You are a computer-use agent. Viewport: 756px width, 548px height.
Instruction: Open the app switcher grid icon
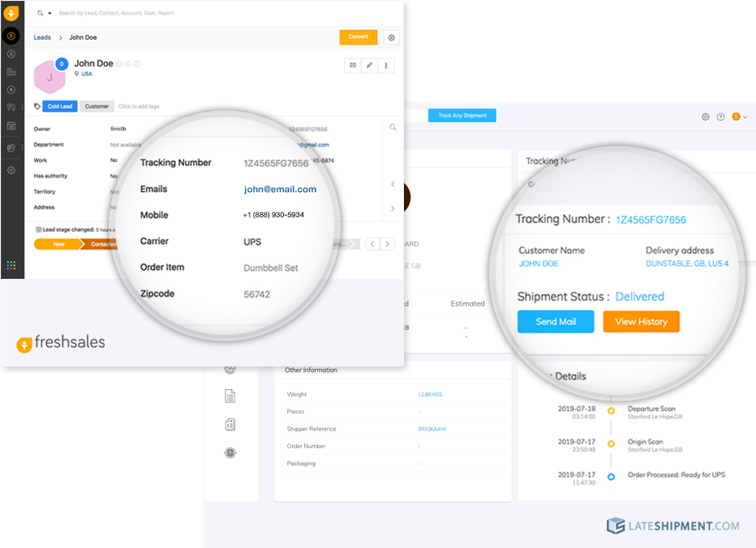[11, 265]
